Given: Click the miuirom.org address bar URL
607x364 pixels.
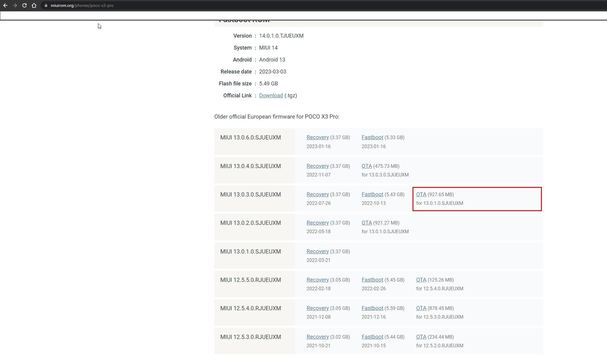Looking at the screenshot, I should 82,5.
